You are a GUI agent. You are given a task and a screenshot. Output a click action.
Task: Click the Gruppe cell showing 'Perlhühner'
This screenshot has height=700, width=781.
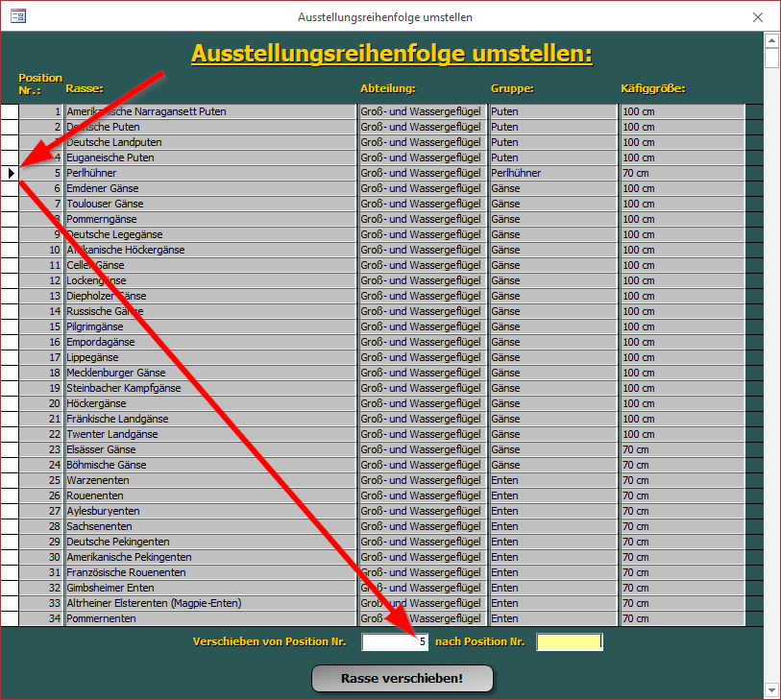[x=551, y=173]
